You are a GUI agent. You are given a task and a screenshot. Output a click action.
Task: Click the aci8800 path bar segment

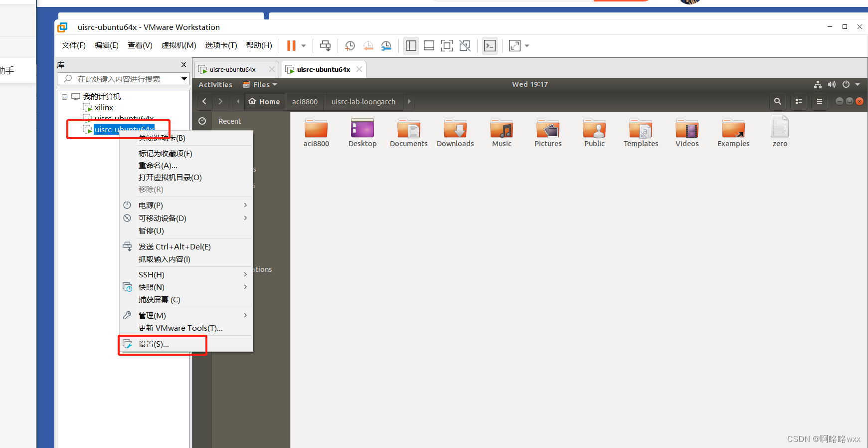(305, 102)
